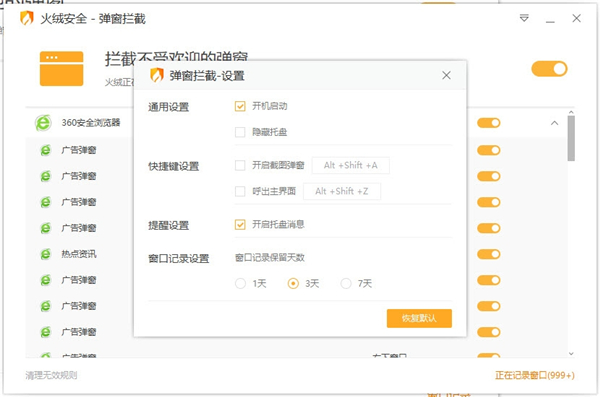Select the 1天 radio option
The image size is (600, 397).
pyautogui.click(x=240, y=284)
